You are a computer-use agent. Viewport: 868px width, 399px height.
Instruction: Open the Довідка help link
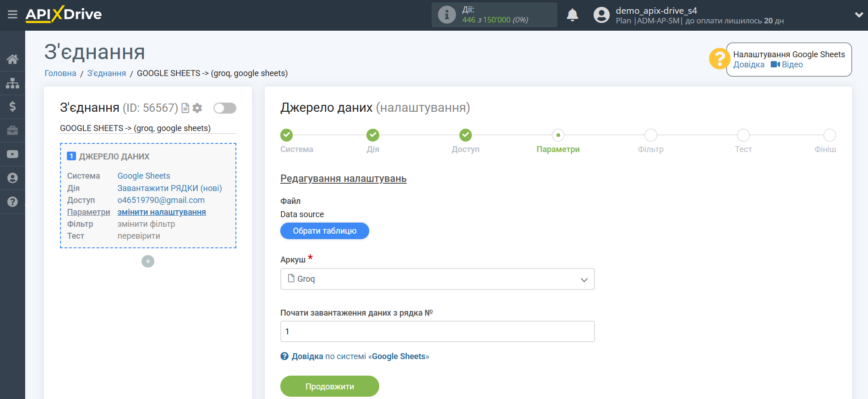748,65
